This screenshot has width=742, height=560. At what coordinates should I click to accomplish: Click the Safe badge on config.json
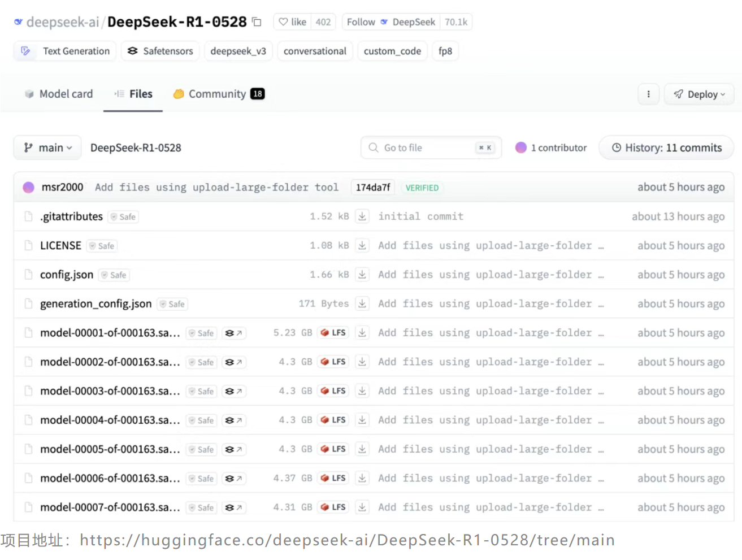[x=114, y=275]
